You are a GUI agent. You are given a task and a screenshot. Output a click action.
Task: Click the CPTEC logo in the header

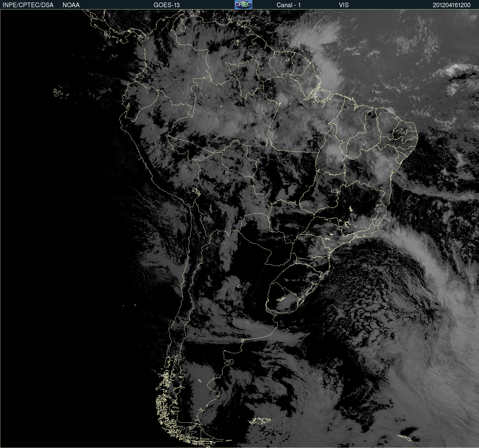click(x=243, y=5)
